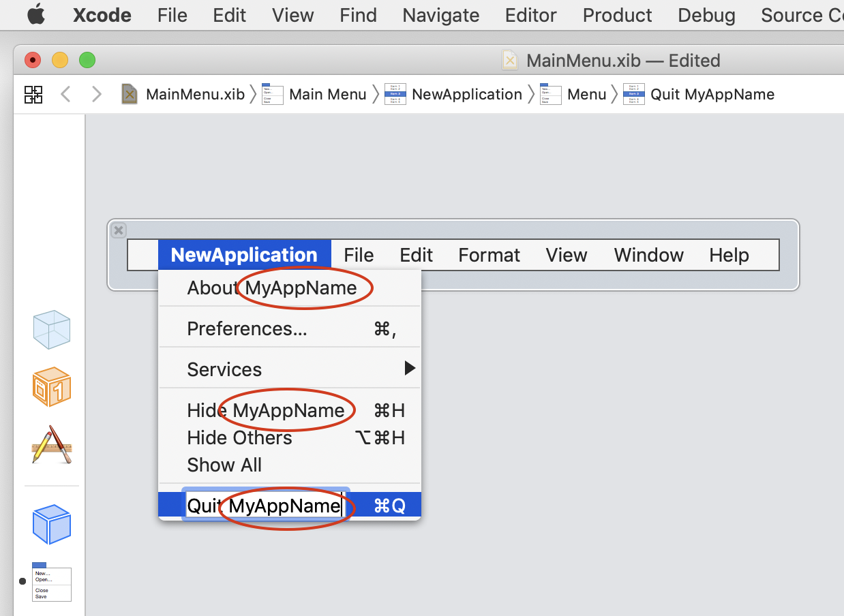
Task: Select the Application icon with pencil and ruler
Action: 52,445
